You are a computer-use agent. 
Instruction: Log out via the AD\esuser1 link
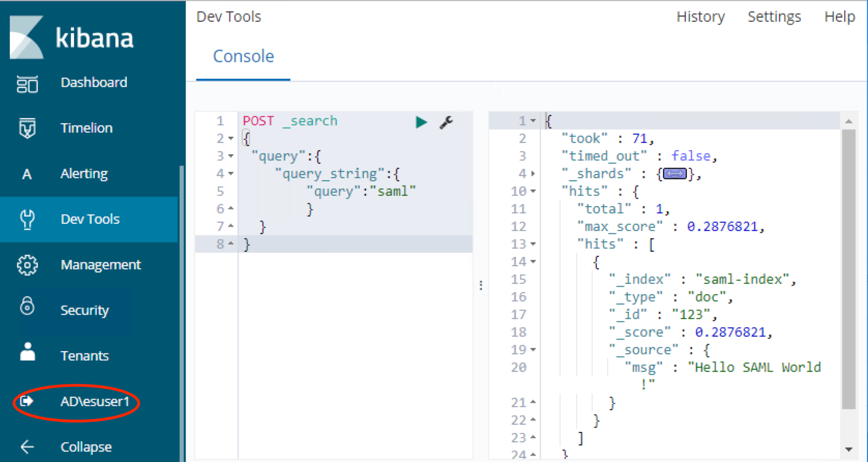(95, 401)
